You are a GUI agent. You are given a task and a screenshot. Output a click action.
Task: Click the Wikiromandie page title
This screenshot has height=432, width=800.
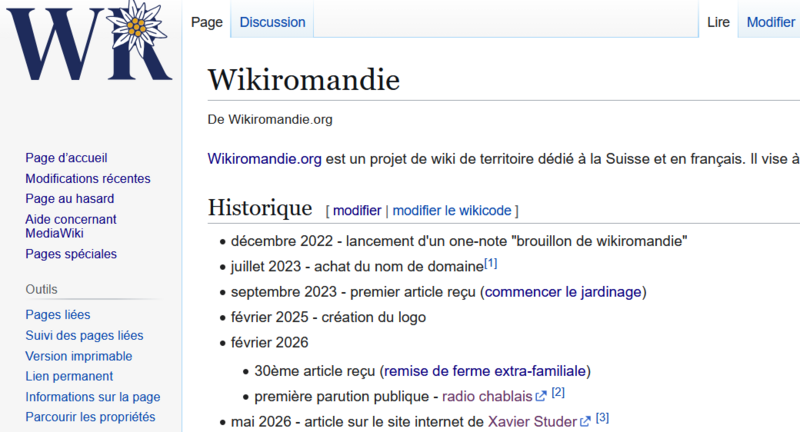pos(304,80)
